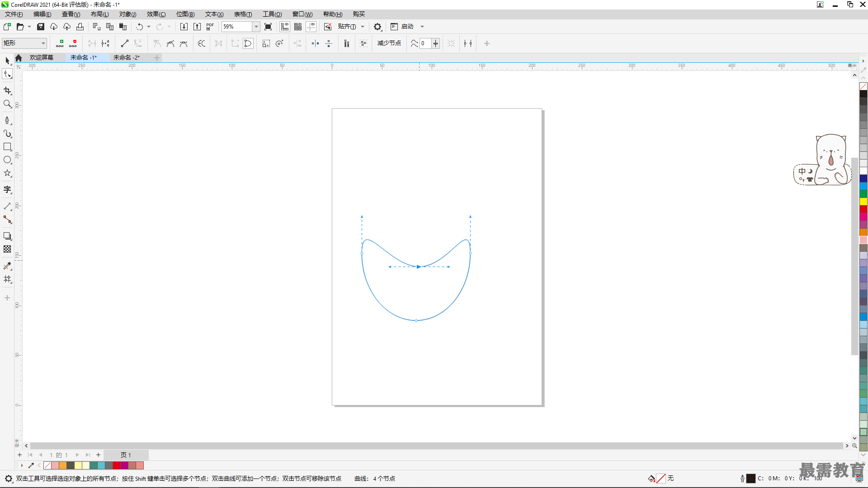The height and width of the screenshot is (488, 868).
Task: Click the Import icon
Action: tap(184, 27)
